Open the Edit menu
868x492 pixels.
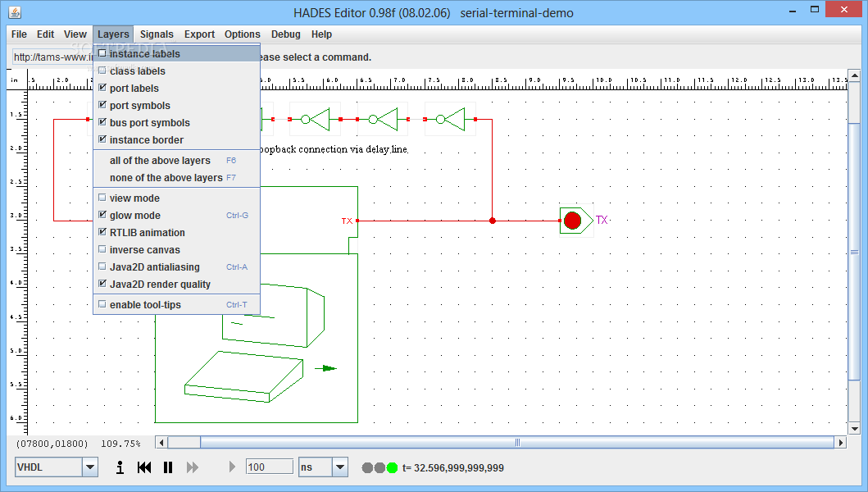click(x=45, y=34)
